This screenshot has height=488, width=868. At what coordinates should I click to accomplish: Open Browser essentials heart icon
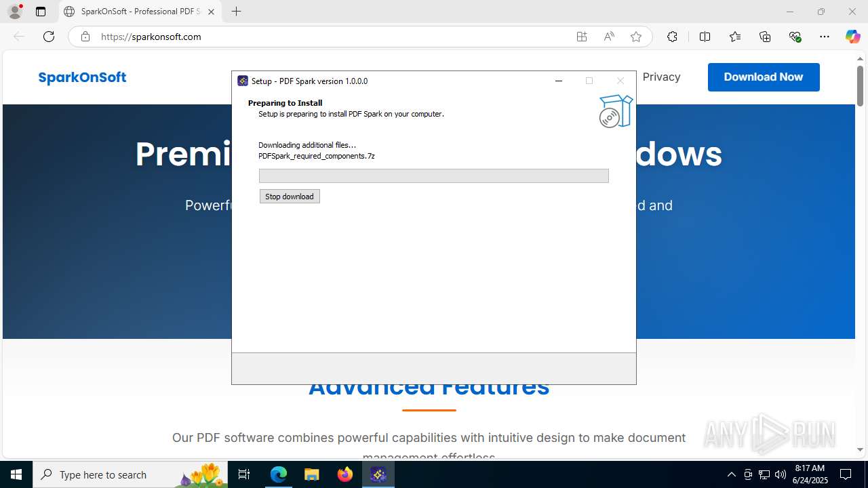[795, 37]
